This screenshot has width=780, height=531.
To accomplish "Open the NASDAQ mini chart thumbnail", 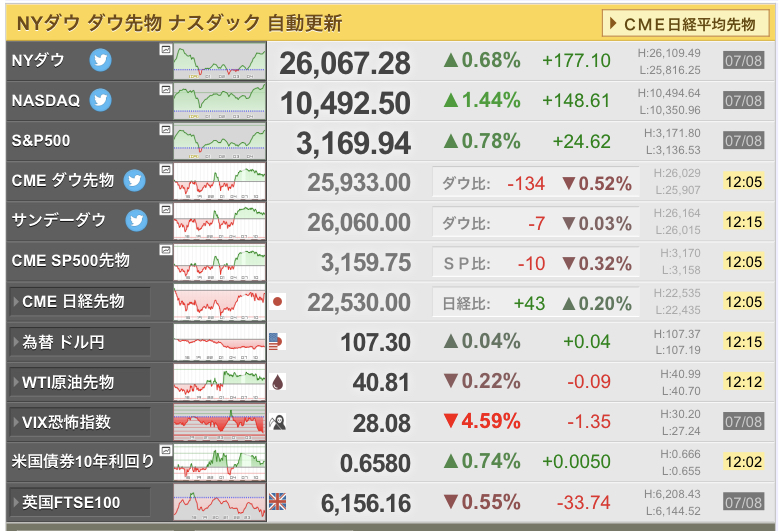I will coord(220,100).
